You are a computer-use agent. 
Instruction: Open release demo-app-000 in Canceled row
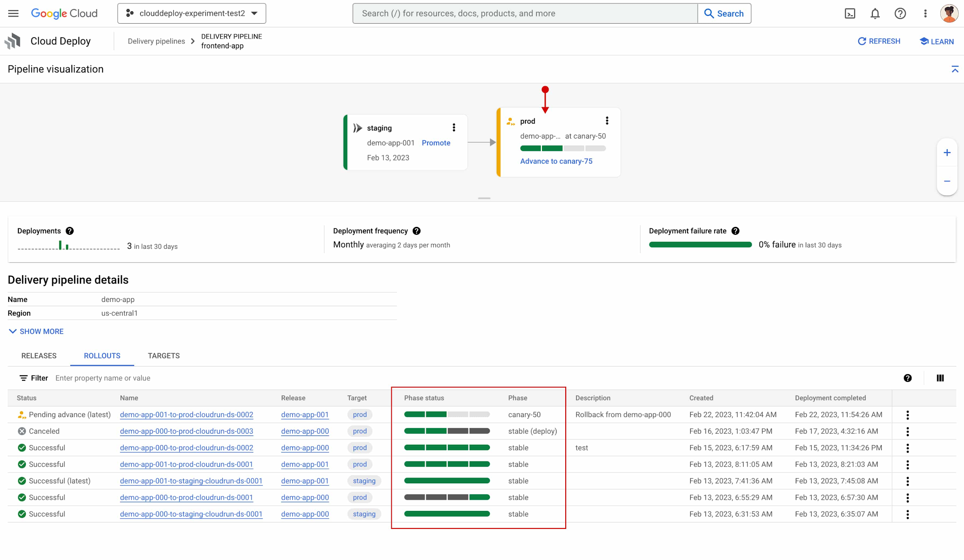click(x=305, y=431)
